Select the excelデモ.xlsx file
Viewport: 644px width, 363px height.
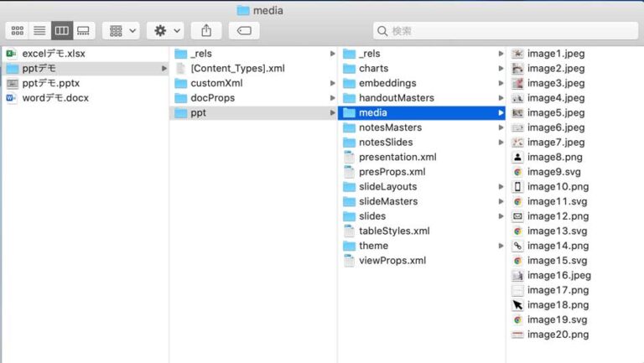tap(54, 54)
